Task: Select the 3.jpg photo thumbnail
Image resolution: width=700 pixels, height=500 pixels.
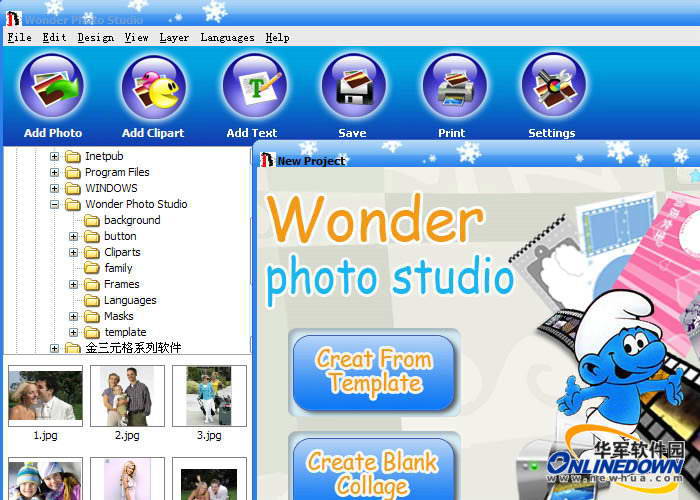Action: pos(209,396)
